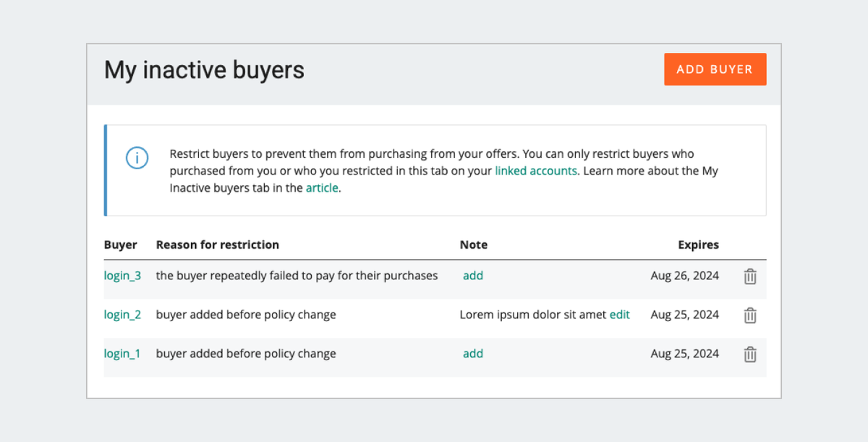Viewport: 868px width, 442px height.
Task: Click trash icon for login_2 row
Action: click(x=750, y=315)
